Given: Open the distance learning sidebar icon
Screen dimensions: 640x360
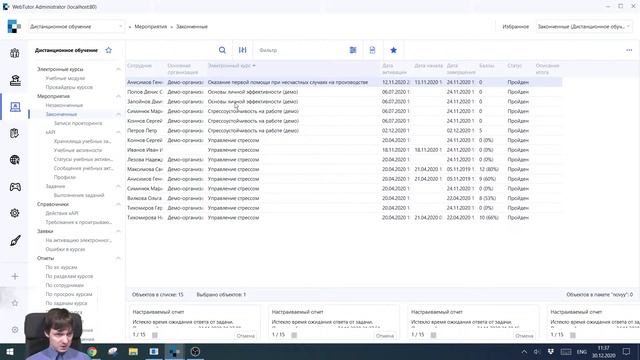Looking at the screenshot, I should click(x=15, y=107).
